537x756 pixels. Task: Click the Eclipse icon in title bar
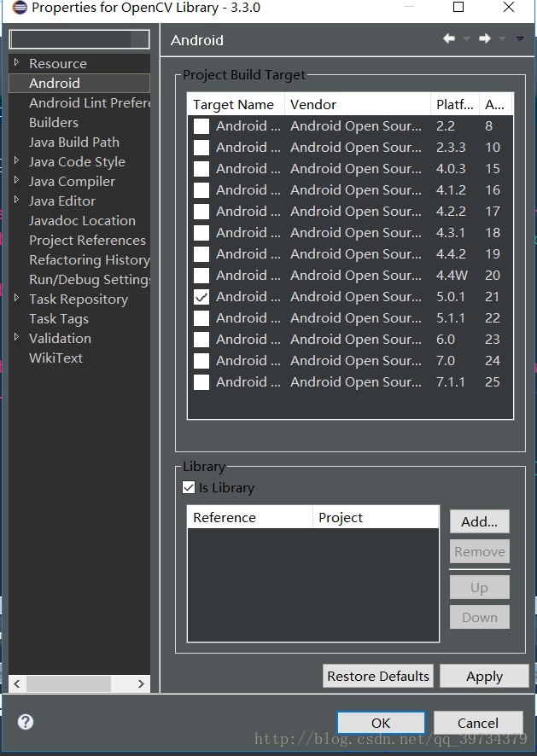19,8
